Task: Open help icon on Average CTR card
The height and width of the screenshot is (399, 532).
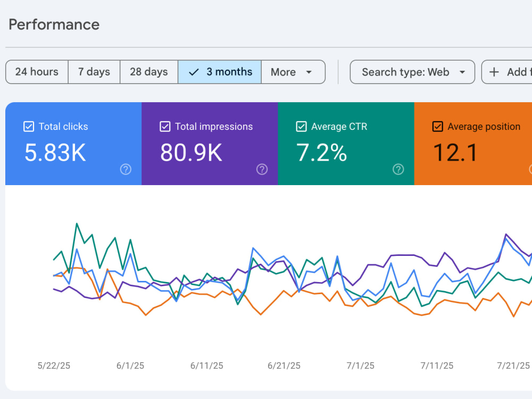Action: (x=398, y=169)
